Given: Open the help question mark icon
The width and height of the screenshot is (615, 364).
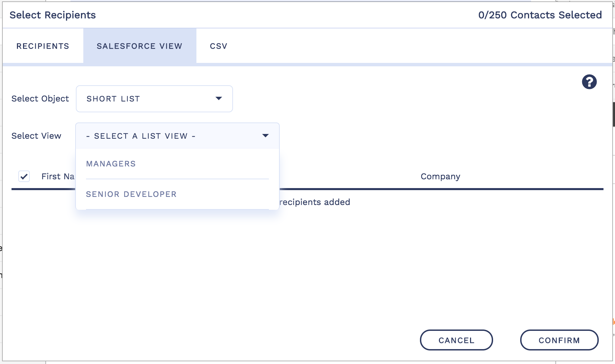Looking at the screenshot, I should point(589,82).
